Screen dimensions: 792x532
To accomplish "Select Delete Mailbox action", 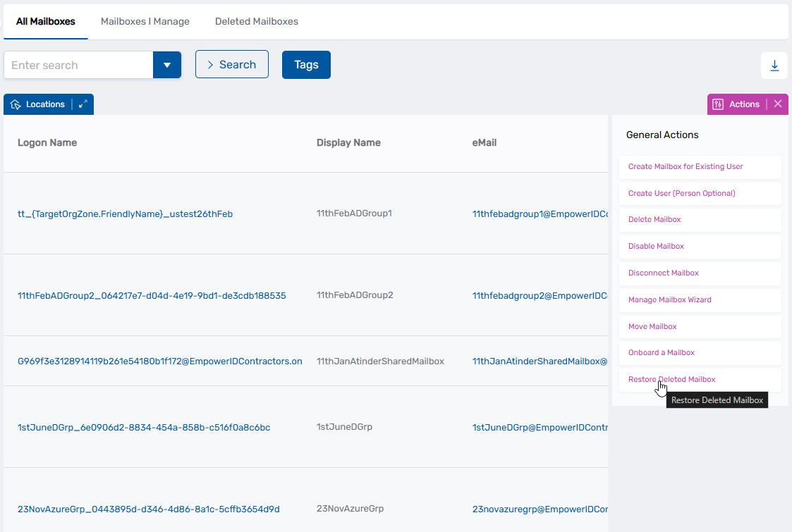I will (x=654, y=219).
